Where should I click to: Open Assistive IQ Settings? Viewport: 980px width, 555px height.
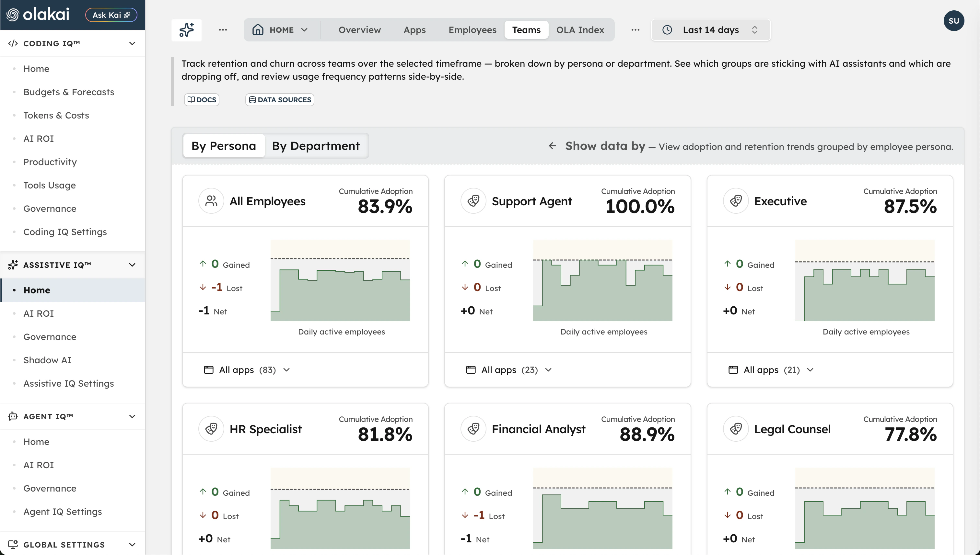pyautogui.click(x=69, y=383)
